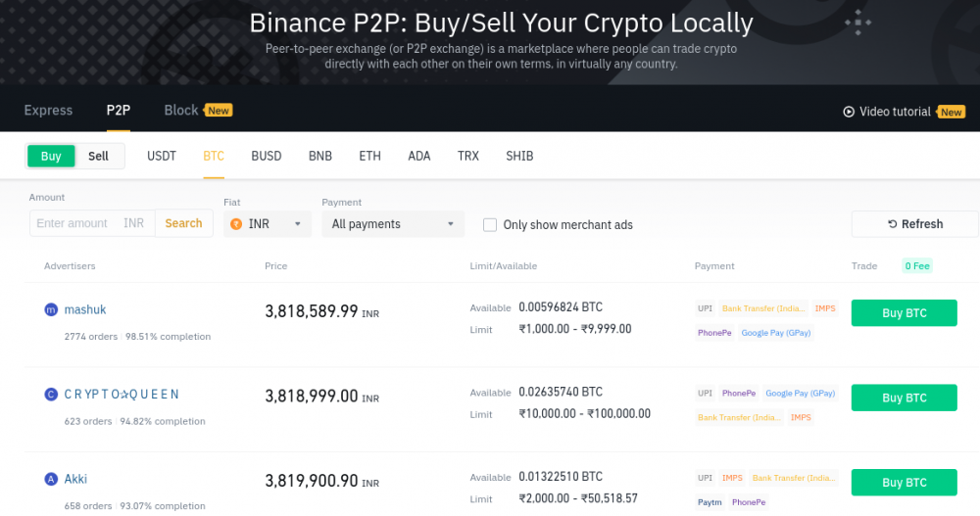The width and height of the screenshot is (980, 516).
Task: Click the 0 Fee badge
Action: [917, 265]
